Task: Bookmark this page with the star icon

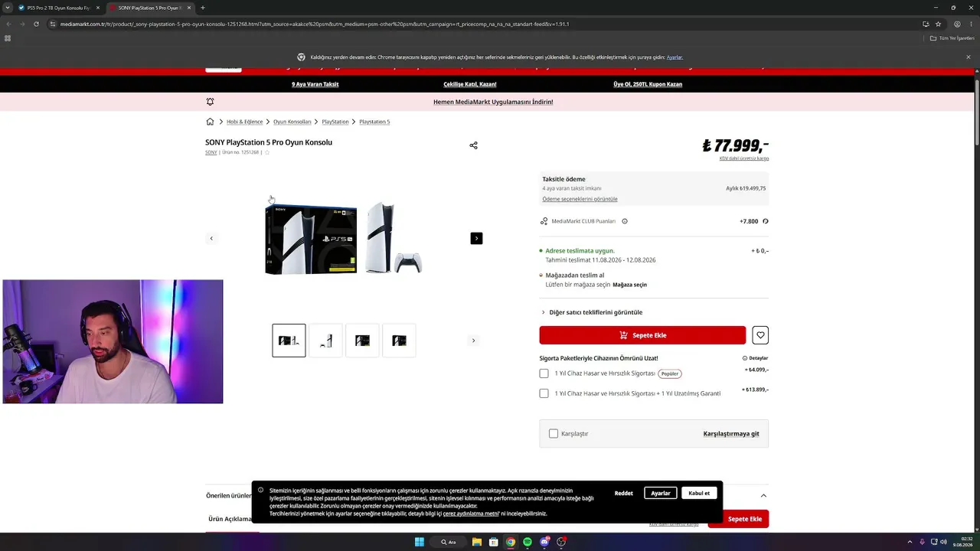Action: [x=938, y=24]
